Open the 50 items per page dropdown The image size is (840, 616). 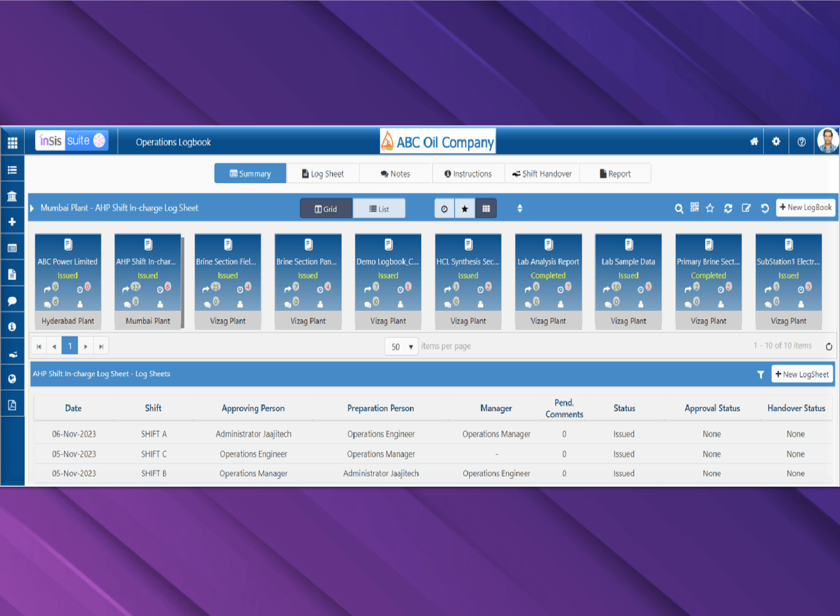coord(402,347)
